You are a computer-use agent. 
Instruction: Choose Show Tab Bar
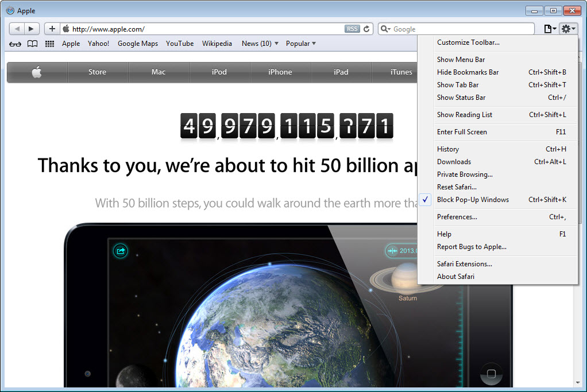point(497,85)
